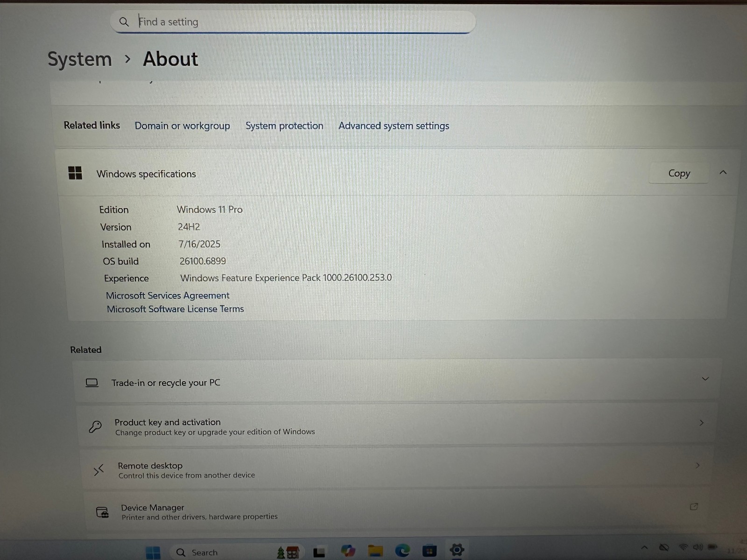Click the Find a setting search box
The height and width of the screenshot is (560, 747).
(x=293, y=22)
